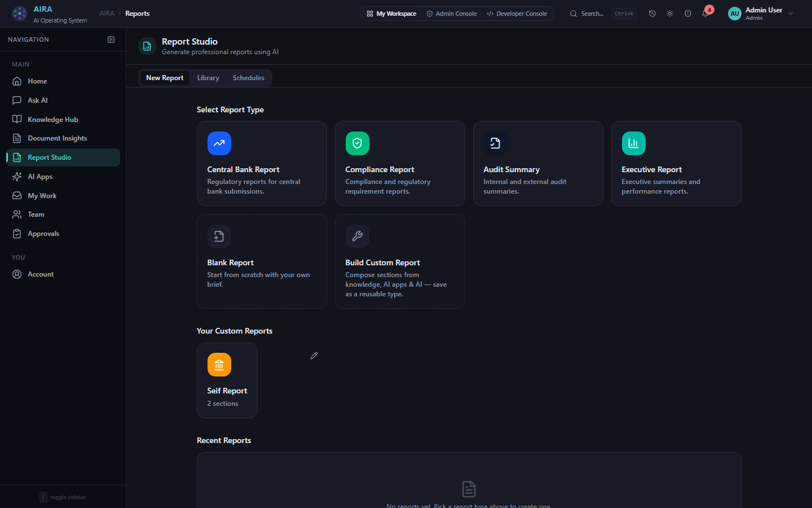Open Team in sidebar
The image size is (812, 508).
pos(63,214)
